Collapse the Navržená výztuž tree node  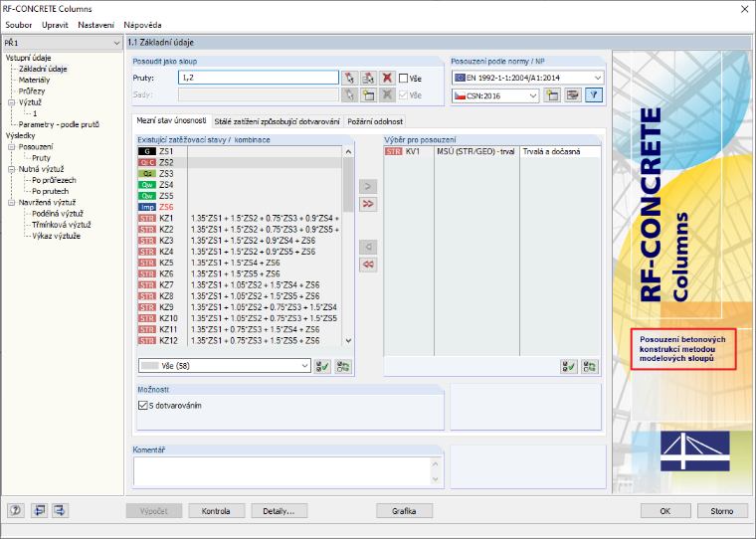12,203
